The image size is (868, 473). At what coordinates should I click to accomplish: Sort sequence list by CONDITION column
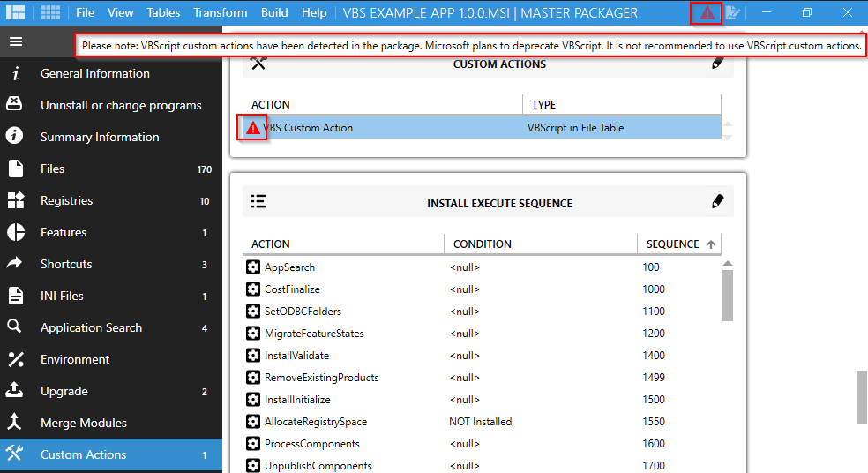point(540,244)
